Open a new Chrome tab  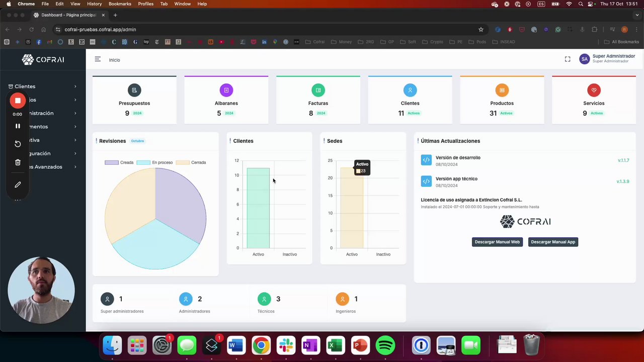(x=115, y=15)
